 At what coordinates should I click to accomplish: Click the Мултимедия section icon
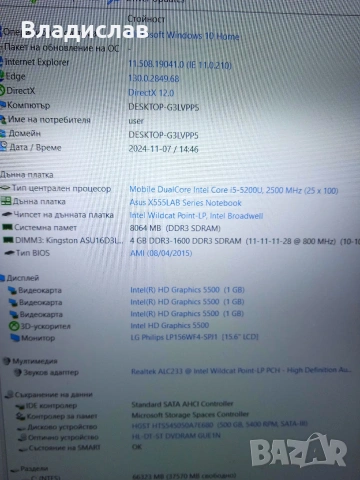tap(6, 361)
